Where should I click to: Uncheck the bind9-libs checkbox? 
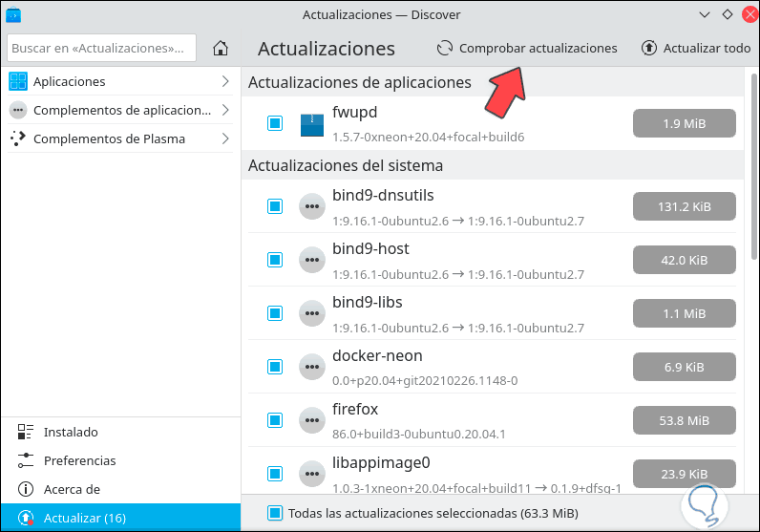click(x=275, y=312)
